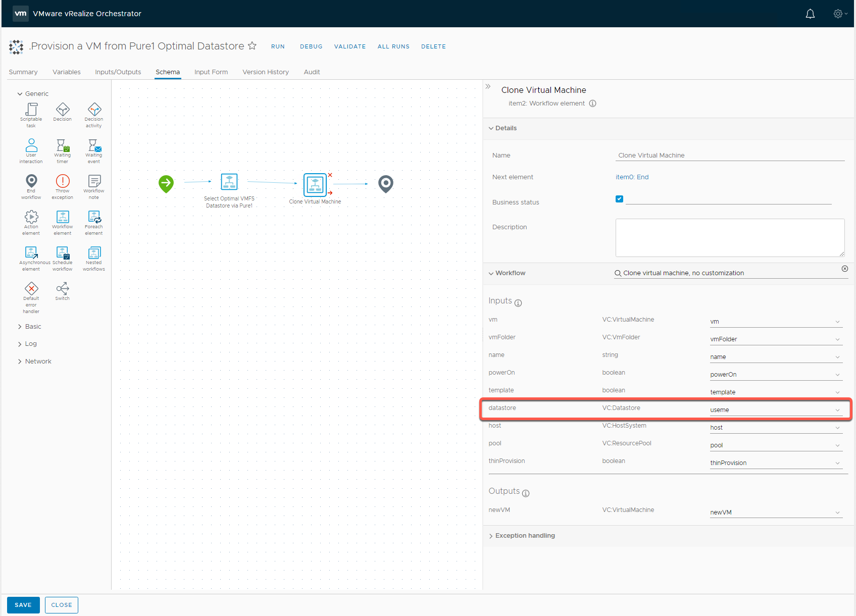Select the Asynchronous element icon
The image size is (856, 616).
click(31, 252)
